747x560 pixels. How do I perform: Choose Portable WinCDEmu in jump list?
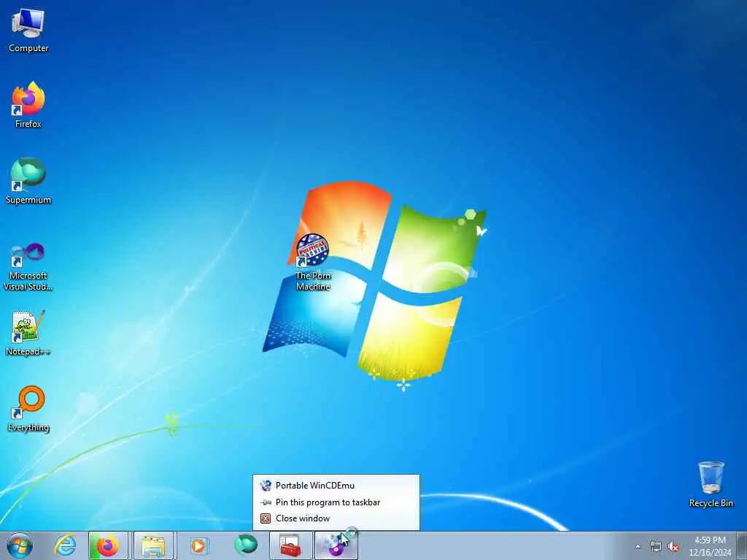click(336, 485)
